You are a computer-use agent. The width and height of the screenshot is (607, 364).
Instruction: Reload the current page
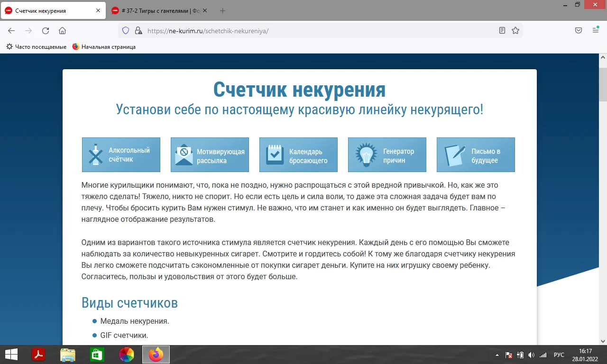click(46, 30)
